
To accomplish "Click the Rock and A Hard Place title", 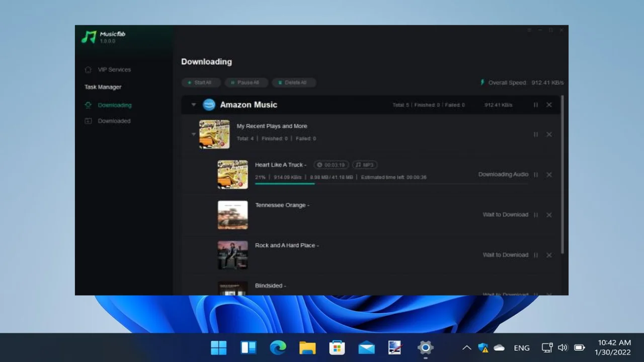I will [x=287, y=245].
